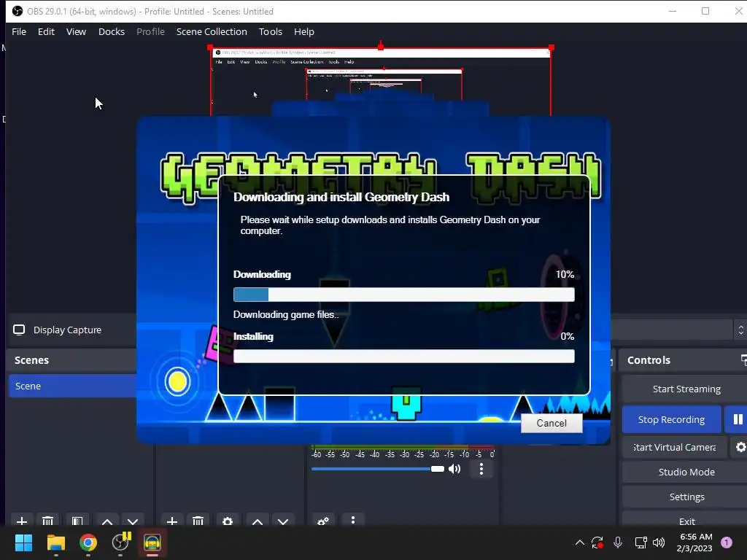Image resolution: width=747 pixels, height=560 pixels.
Task: Open the File menu
Action: (x=19, y=31)
